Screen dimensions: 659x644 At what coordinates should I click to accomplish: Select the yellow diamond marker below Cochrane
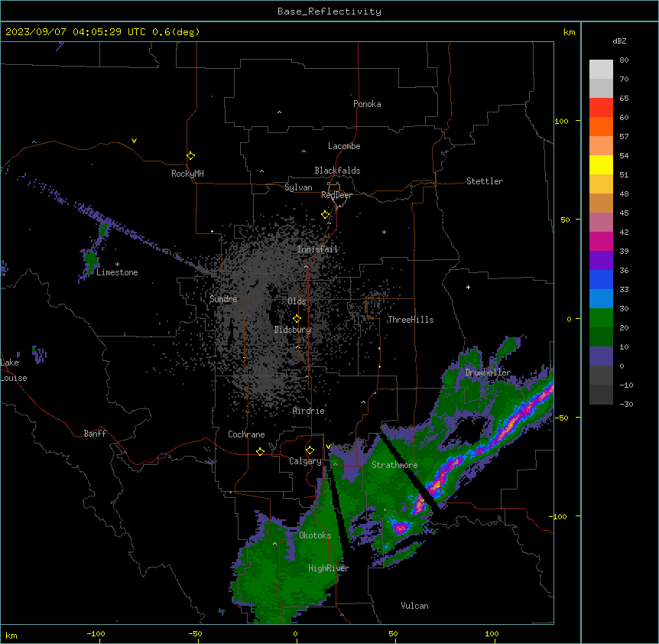pos(260,451)
